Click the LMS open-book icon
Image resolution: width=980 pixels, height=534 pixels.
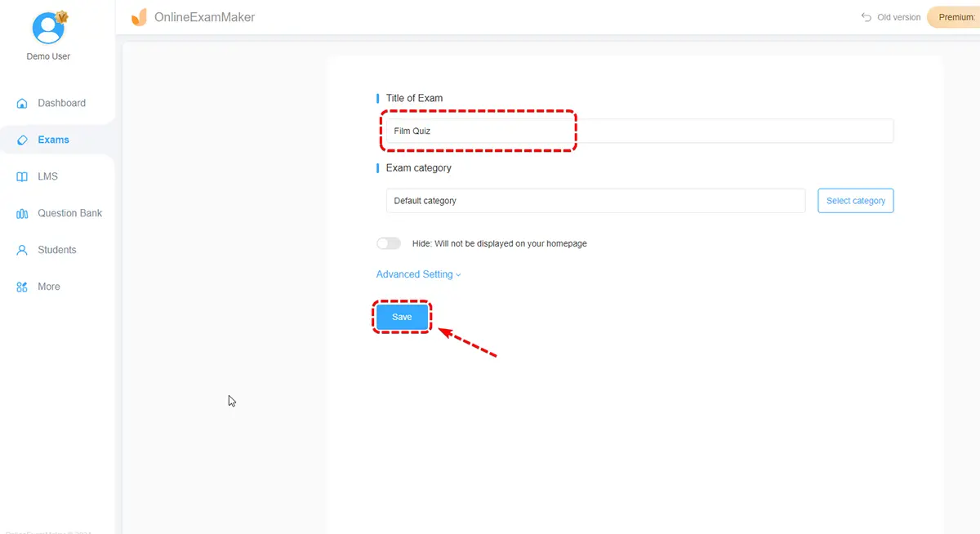tap(22, 177)
